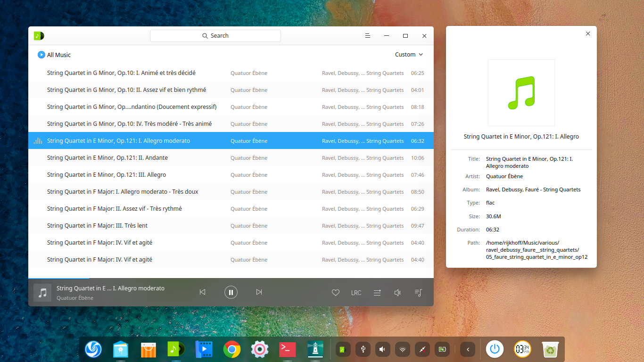Select 'II. Assez vif - Très rythmé'
This screenshot has width=644, height=362.
click(231, 209)
